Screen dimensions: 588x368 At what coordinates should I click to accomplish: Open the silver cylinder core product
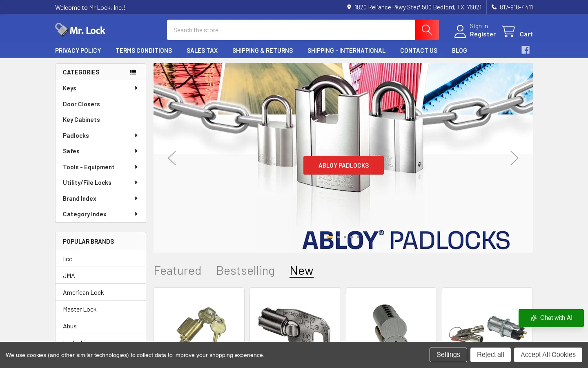tap(391, 315)
